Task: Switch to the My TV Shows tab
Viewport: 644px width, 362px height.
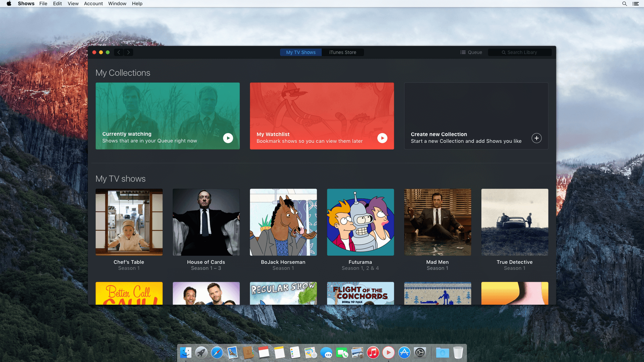Action: [x=301, y=52]
